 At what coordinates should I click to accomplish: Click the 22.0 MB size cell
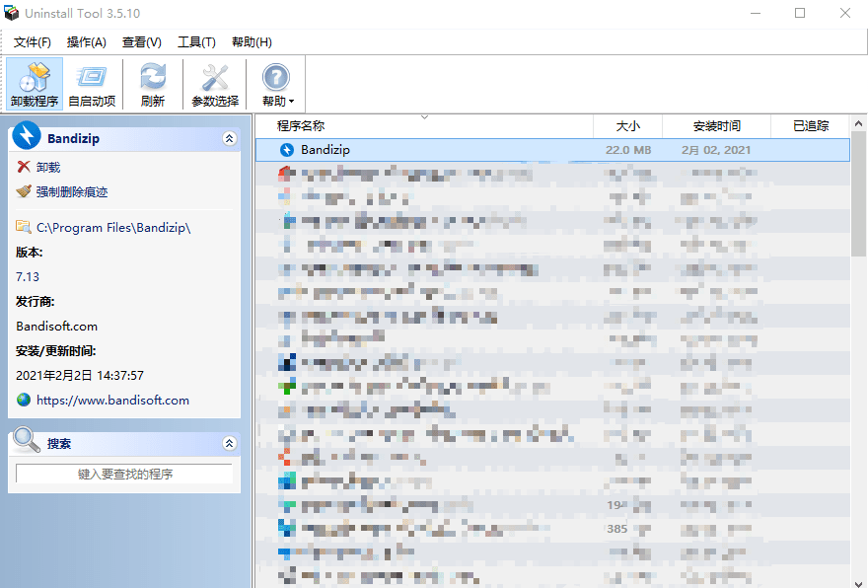click(x=628, y=150)
